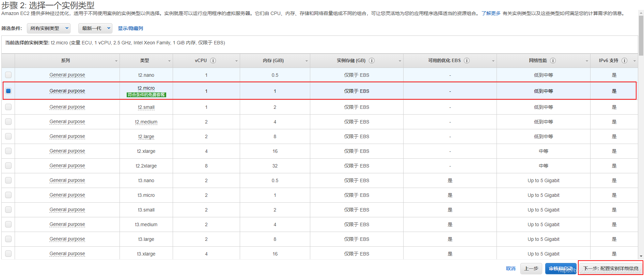Open the 可用的优化 EBS column sort arrow

click(x=493, y=61)
